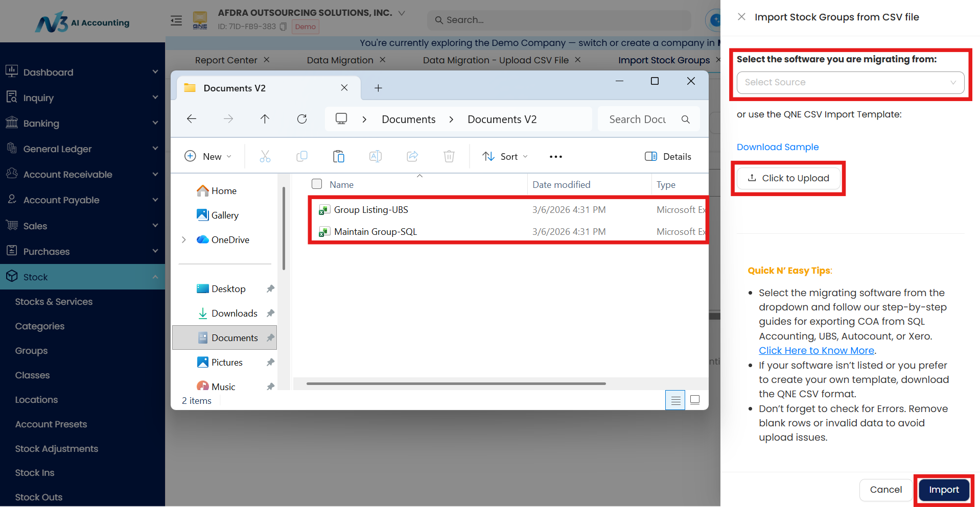Close the Data Migration - Upload CSV File tab
This screenshot has width=980, height=507.
(x=578, y=60)
